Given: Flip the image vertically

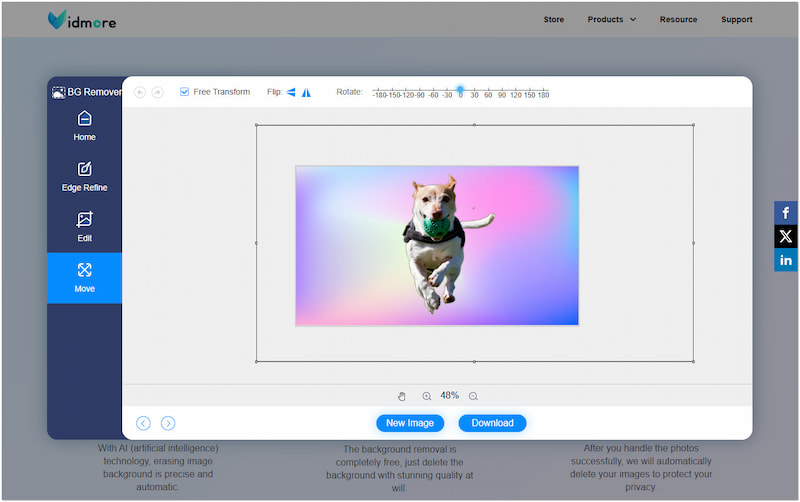Looking at the screenshot, I should click(306, 92).
